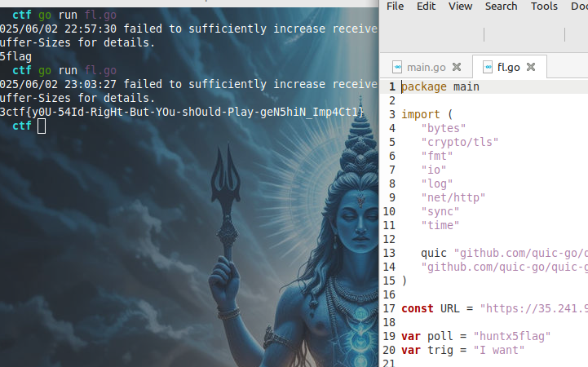
Task: Click the "log" import string
Action: tap(437, 183)
